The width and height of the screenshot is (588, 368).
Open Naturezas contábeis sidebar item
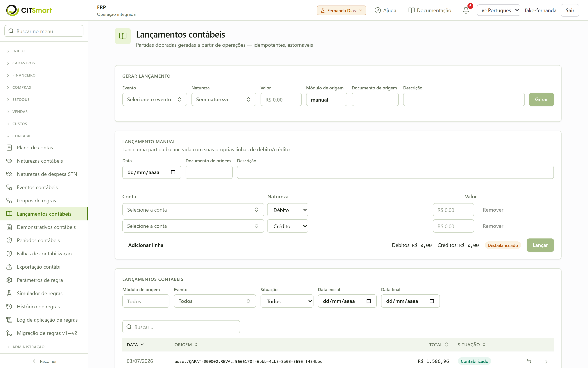(x=44, y=161)
